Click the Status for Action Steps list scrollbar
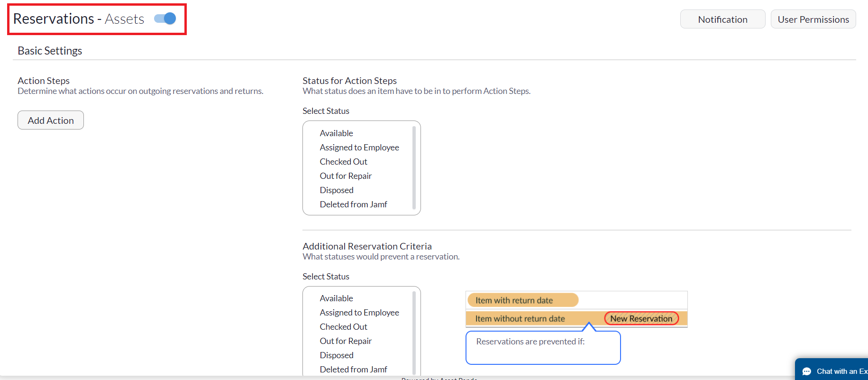The width and height of the screenshot is (868, 380). coord(414,168)
